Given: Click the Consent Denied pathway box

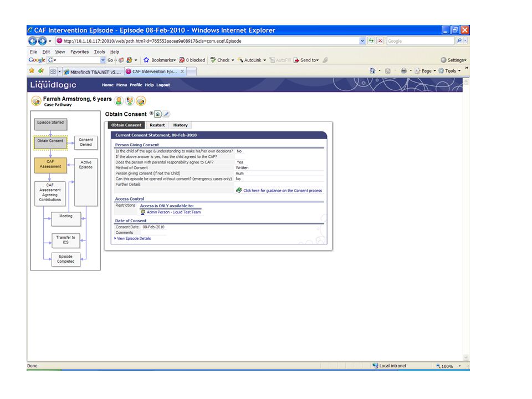Looking at the screenshot, I should 86,142.
